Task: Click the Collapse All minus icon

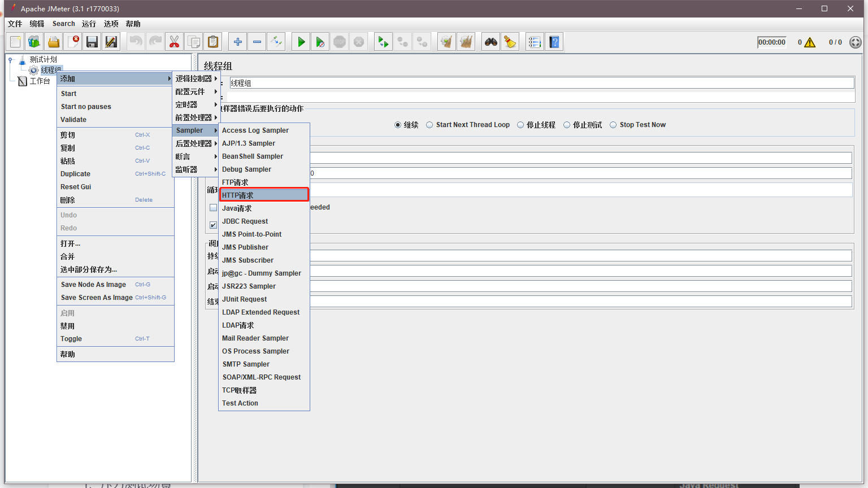Action: pyautogui.click(x=257, y=42)
